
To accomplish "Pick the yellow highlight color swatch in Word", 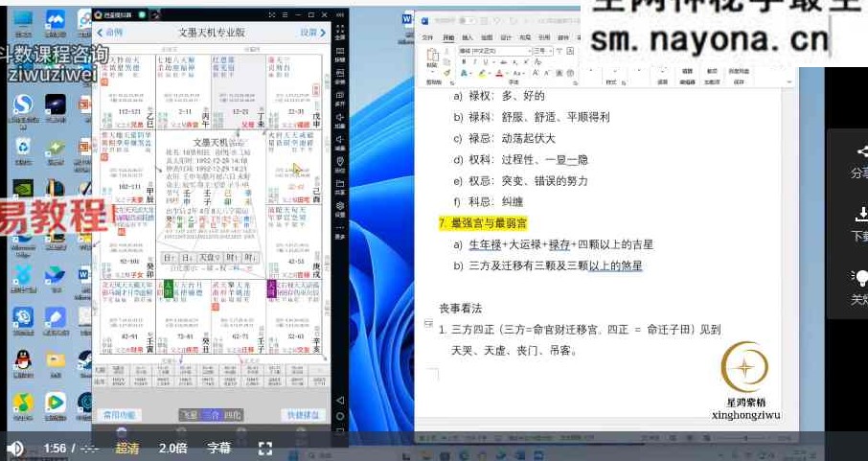I will pos(482,73).
